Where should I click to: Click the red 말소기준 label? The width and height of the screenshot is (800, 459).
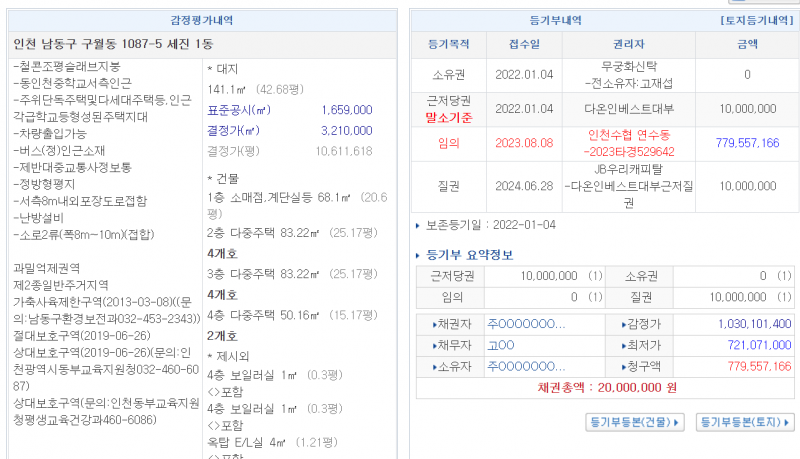coord(449,118)
